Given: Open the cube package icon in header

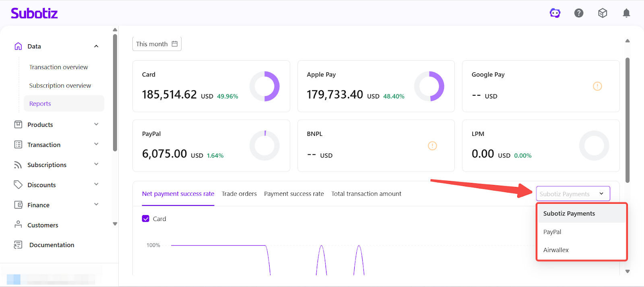Looking at the screenshot, I should pyautogui.click(x=603, y=13).
